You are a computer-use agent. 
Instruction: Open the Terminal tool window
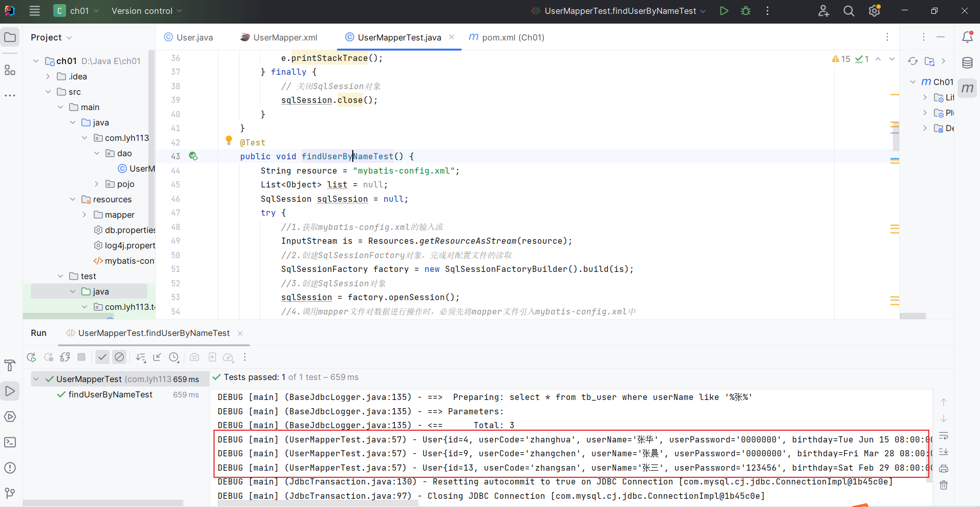pos(10,442)
